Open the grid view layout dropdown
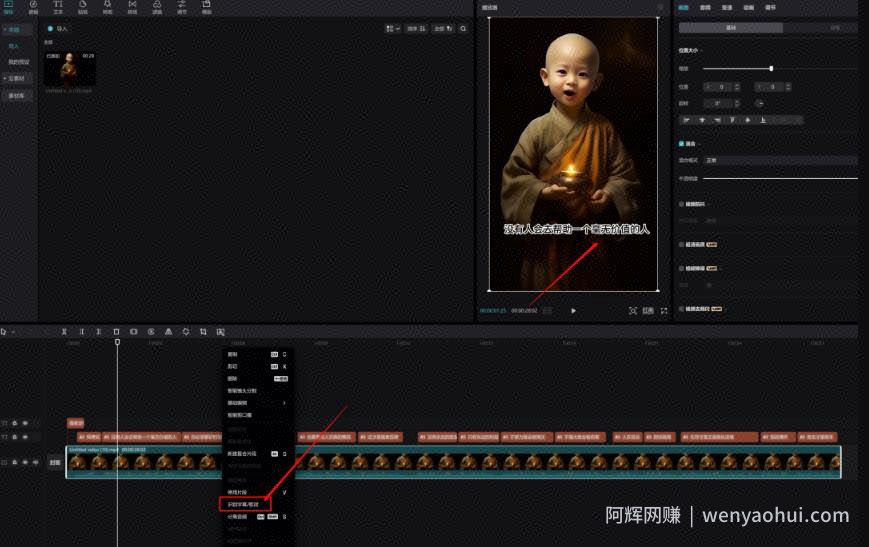 point(392,29)
